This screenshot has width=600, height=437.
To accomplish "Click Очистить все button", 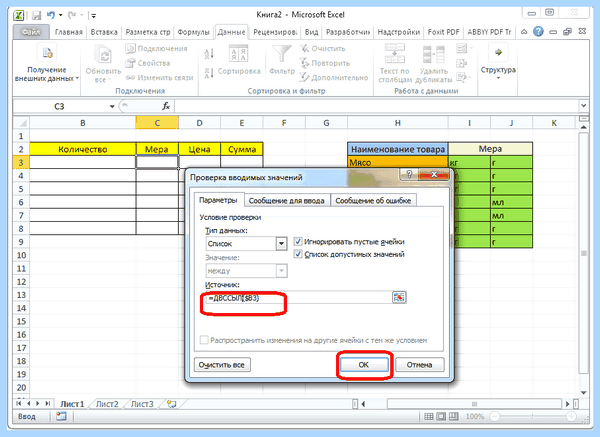I will pyautogui.click(x=222, y=365).
